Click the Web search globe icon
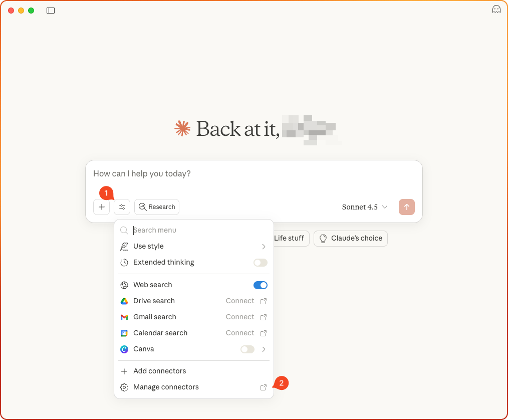This screenshot has width=508, height=420. (124, 285)
